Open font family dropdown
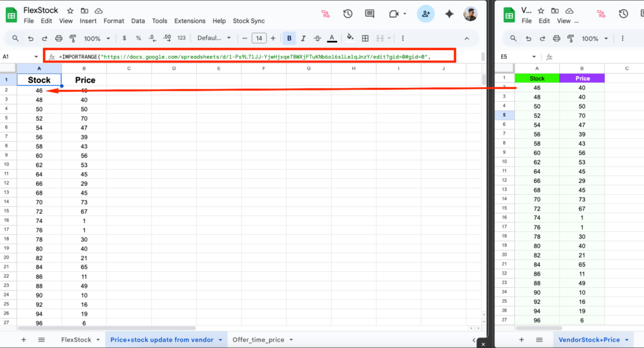Screen dimensions: 644x348 tap(214, 38)
